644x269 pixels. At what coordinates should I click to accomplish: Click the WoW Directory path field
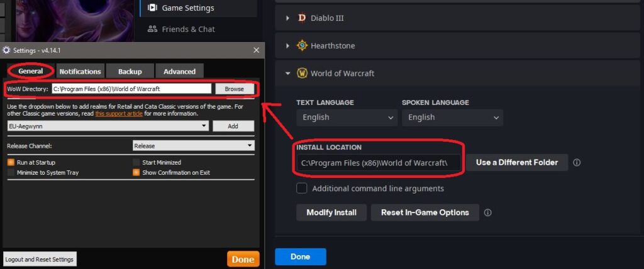tap(131, 89)
